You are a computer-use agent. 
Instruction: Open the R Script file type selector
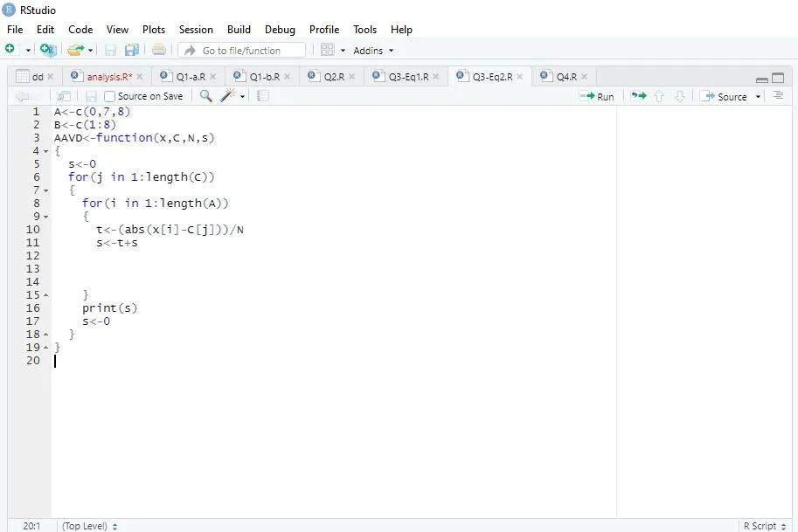pyautogui.click(x=763, y=526)
